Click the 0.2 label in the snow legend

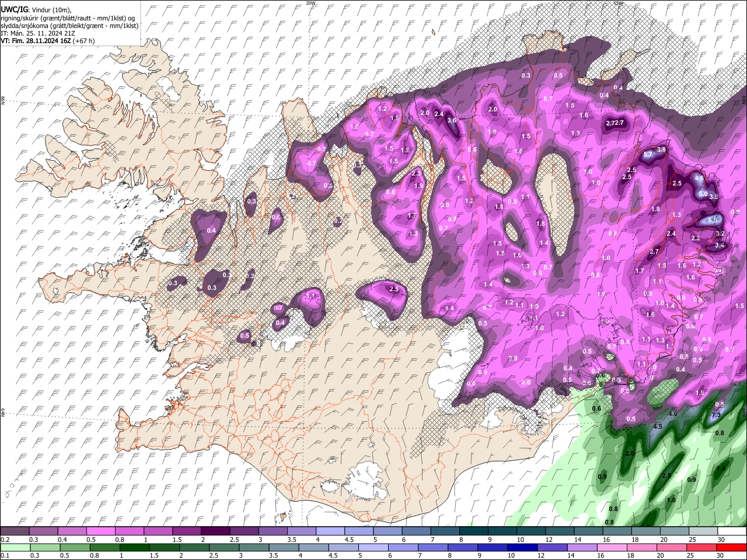pos(4,540)
